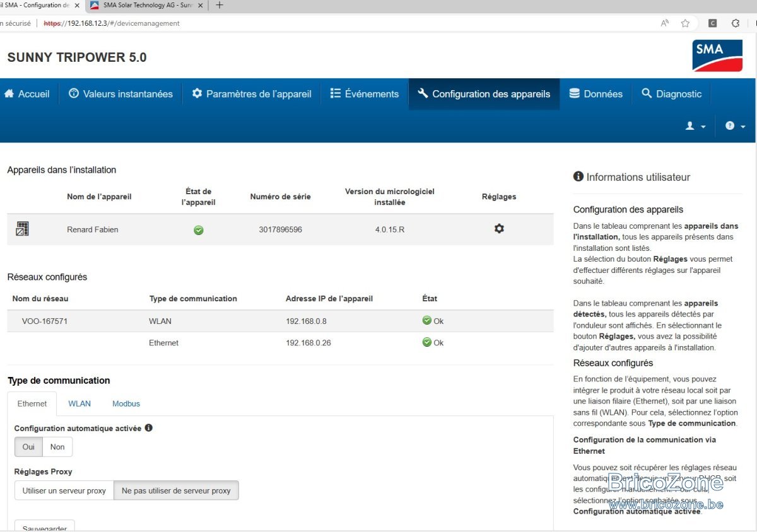The height and width of the screenshot is (532, 757).
Task: Switch to the Modbus tab
Action: [x=126, y=403]
